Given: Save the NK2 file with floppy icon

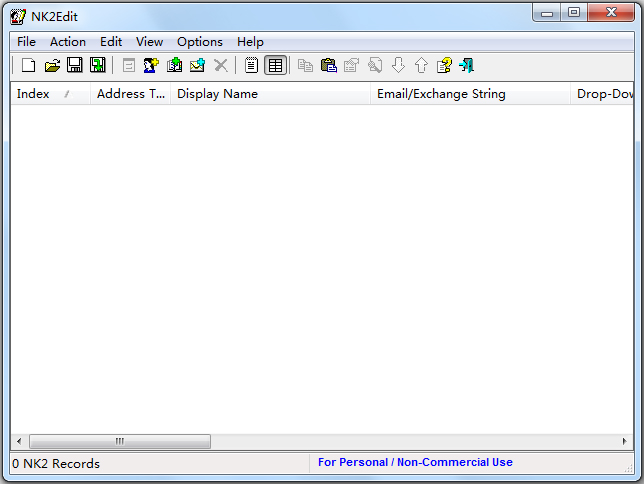Looking at the screenshot, I should [75, 65].
